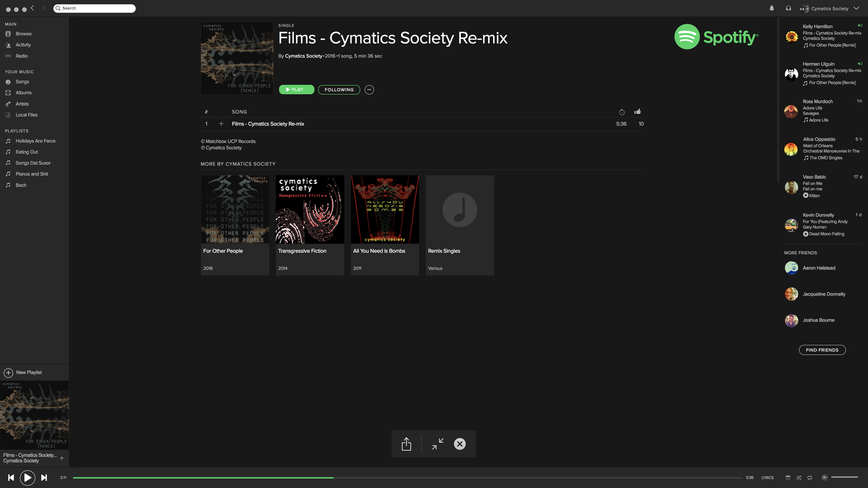The height and width of the screenshot is (488, 868).
Task: Open Ross Murdoch's activity entry
Action: coord(823,111)
